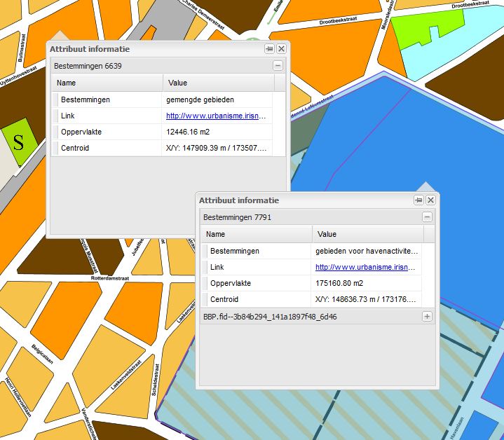Click Name column header in Bestemmingen 7791
Viewport: 504px width, 440px height.
[257, 234]
